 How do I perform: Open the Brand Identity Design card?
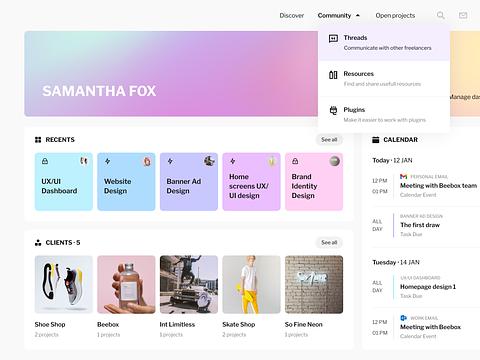pyautogui.click(x=314, y=182)
